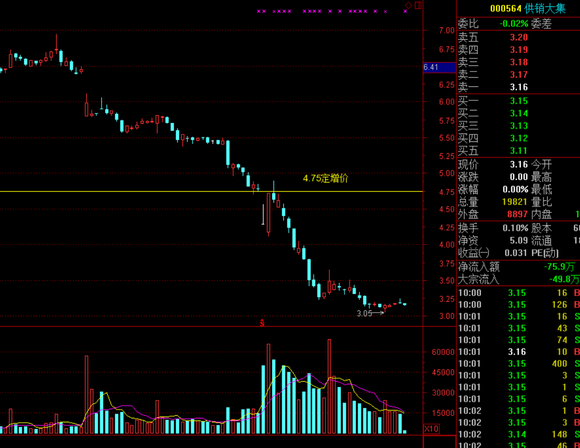Click the 3.05 low price arrow label
The width and height of the screenshot is (580, 448).
point(371,313)
